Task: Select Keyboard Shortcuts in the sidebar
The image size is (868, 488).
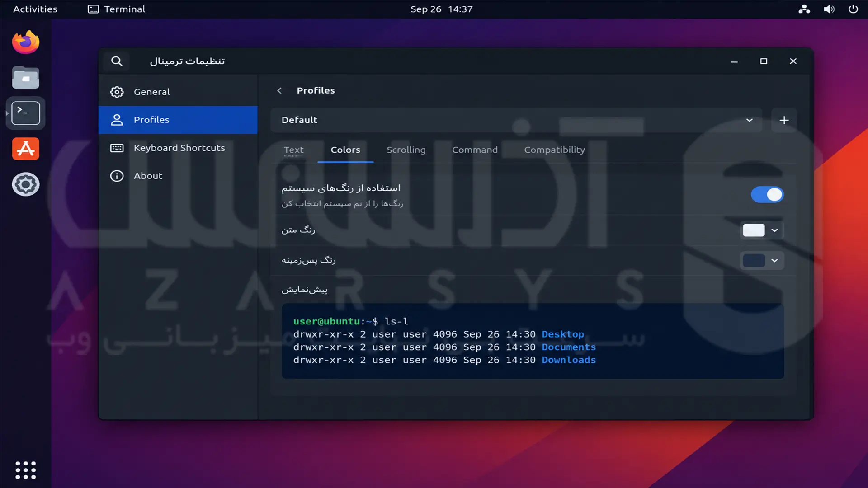Action: (x=178, y=148)
